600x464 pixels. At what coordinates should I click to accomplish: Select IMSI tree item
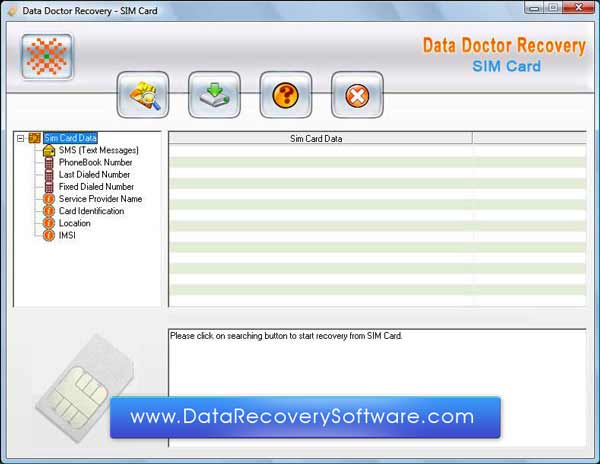67,236
